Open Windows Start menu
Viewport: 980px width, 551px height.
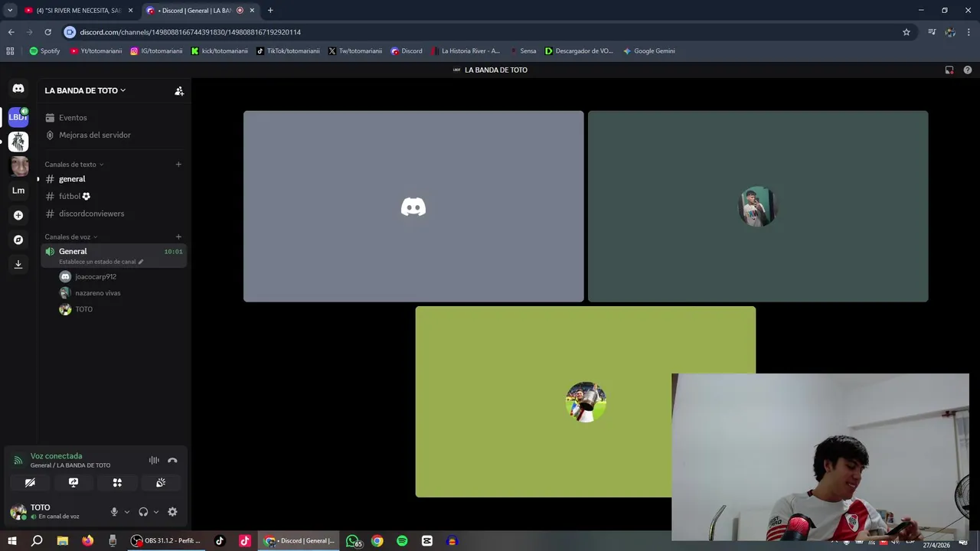coord(11,541)
